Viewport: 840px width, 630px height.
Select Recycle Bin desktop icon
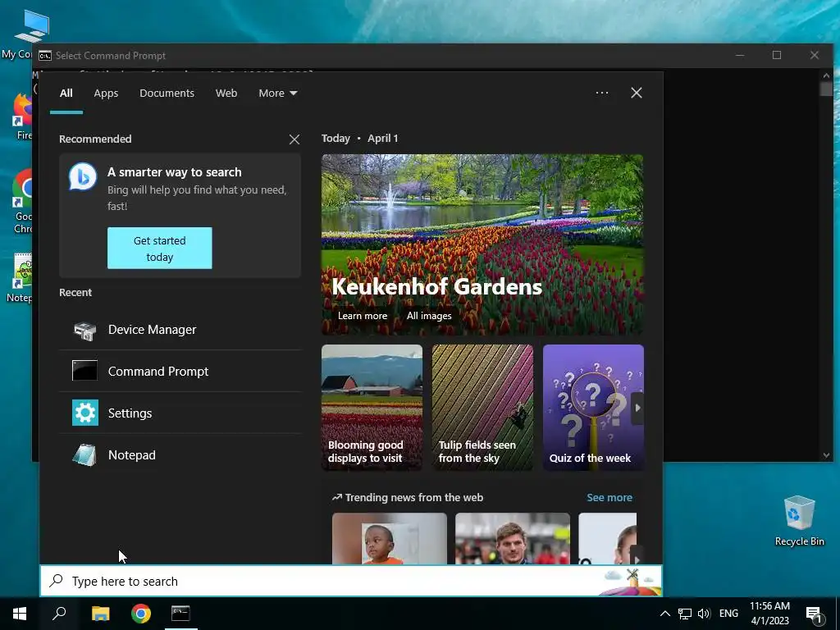[799, 521]
